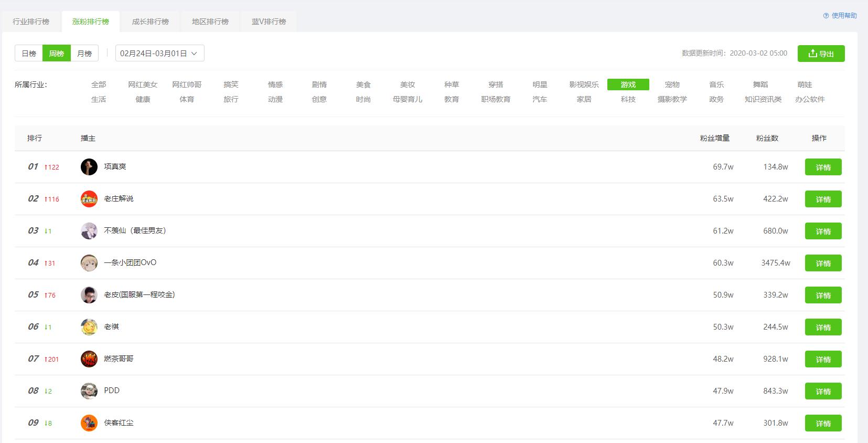The image size is (868, 443).
Task: Open 详情 for PDD
Action: (823, 392)
